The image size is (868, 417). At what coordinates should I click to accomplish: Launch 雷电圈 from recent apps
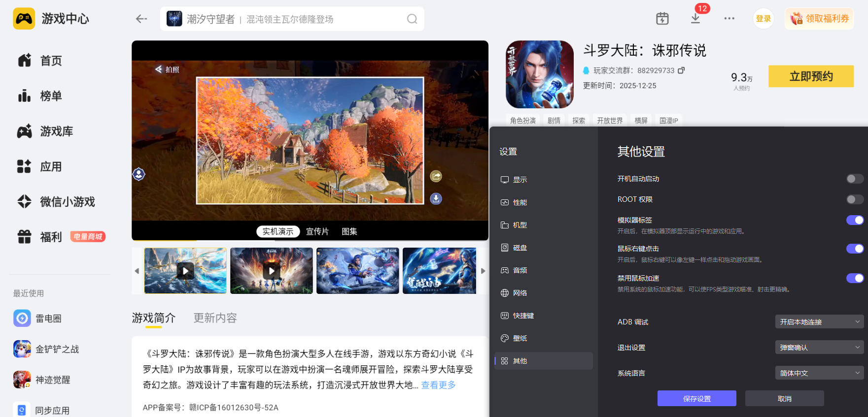coord(22,319)
